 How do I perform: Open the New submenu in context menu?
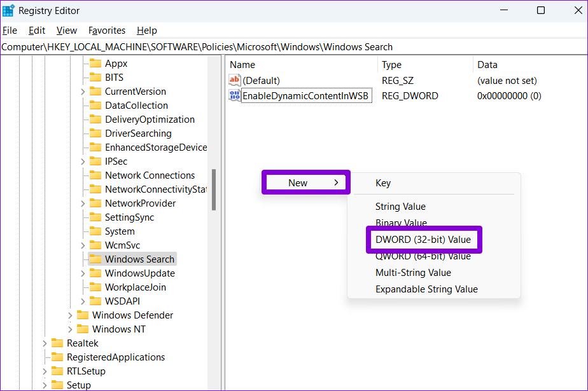(306, 182)
